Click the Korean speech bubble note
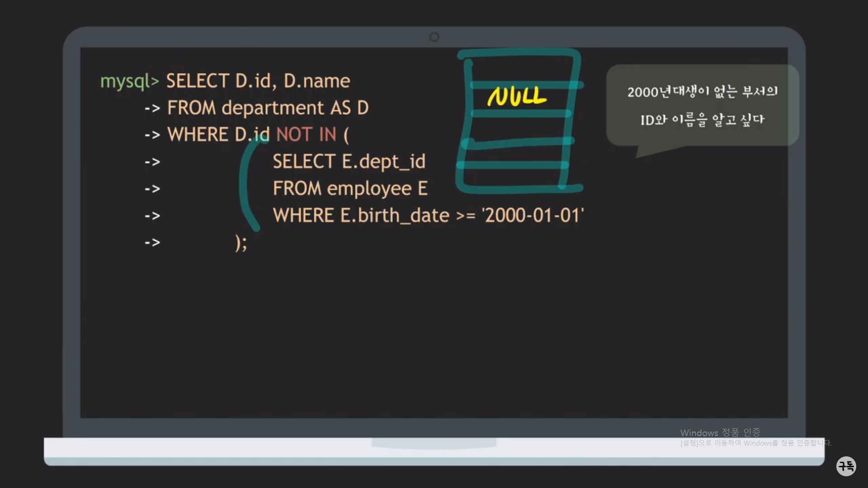The width and height of the screenshot is (868, 488). pos(702,105)
